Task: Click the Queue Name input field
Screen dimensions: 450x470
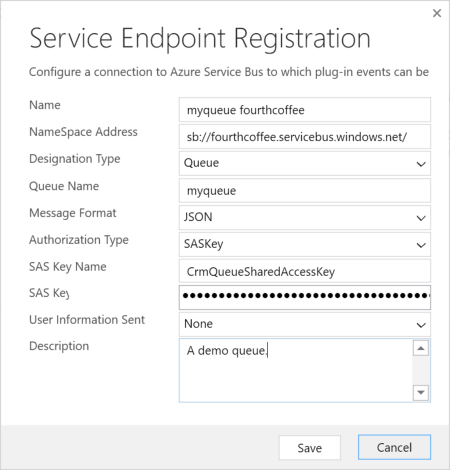Action: point(305,191)
